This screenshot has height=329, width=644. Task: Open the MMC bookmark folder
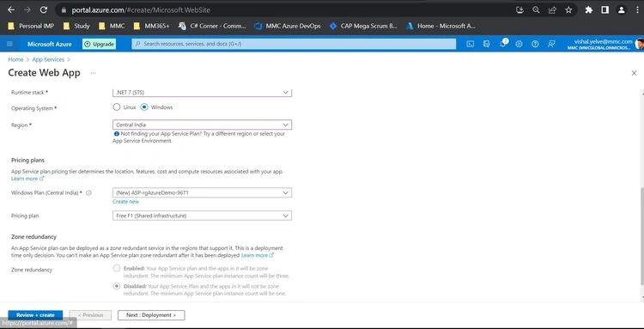112,26
